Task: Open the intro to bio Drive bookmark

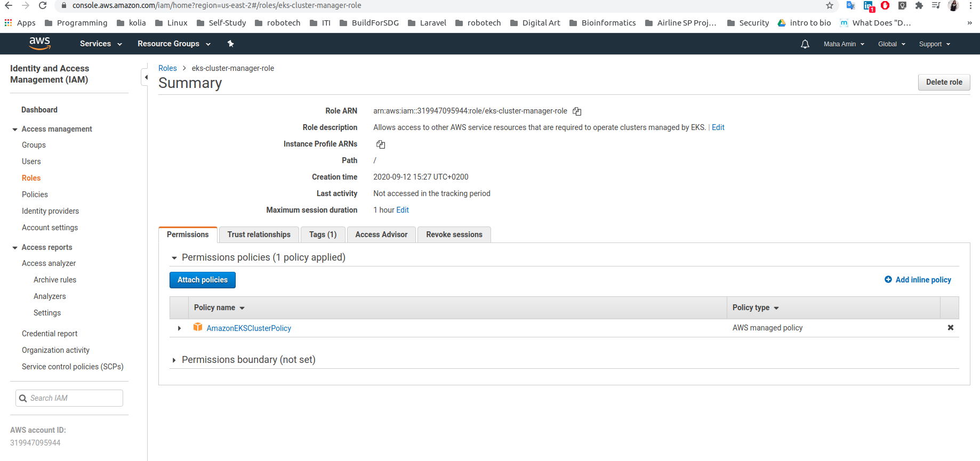Action: (804, 23)
